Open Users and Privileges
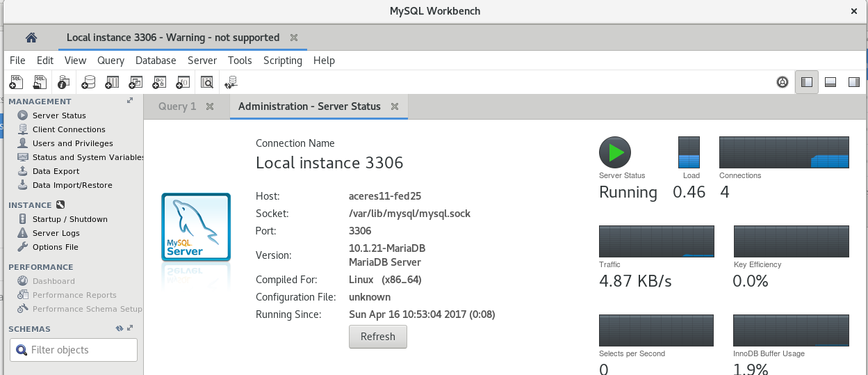The height and width of the screenshot is (375, 868). pos(72,143)
